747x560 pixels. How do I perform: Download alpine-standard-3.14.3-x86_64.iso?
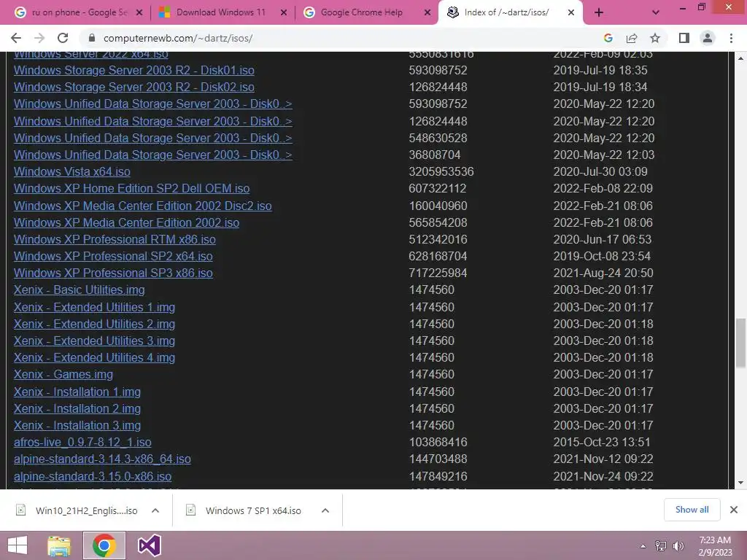(102, 459)
